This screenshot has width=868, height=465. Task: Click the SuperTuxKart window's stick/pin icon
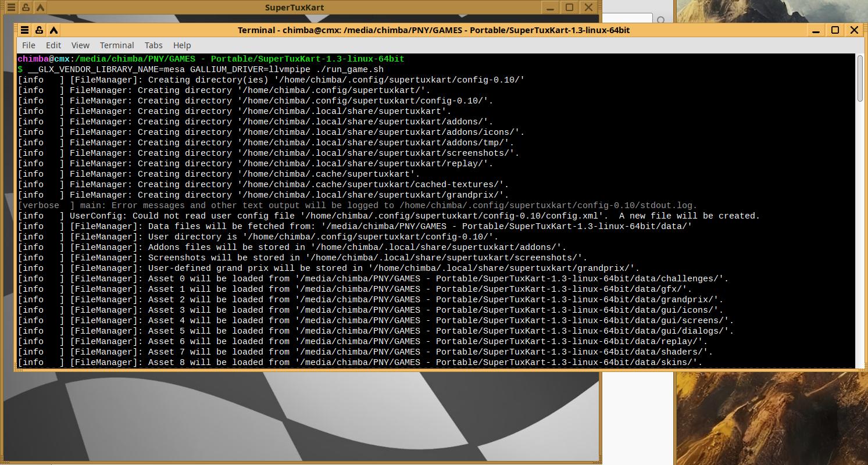pyautogui.click(x=26, y=8)
